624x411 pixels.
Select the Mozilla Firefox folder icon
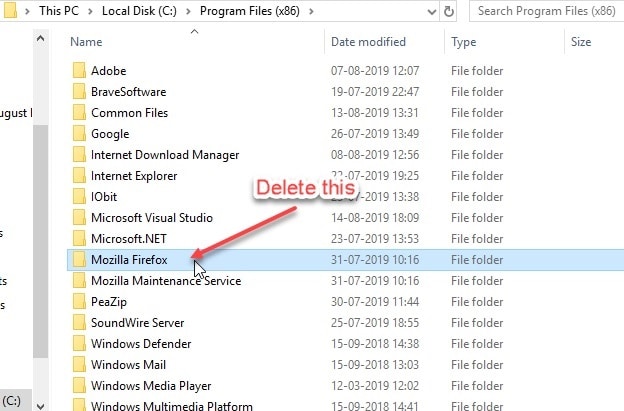coord(79,260)
